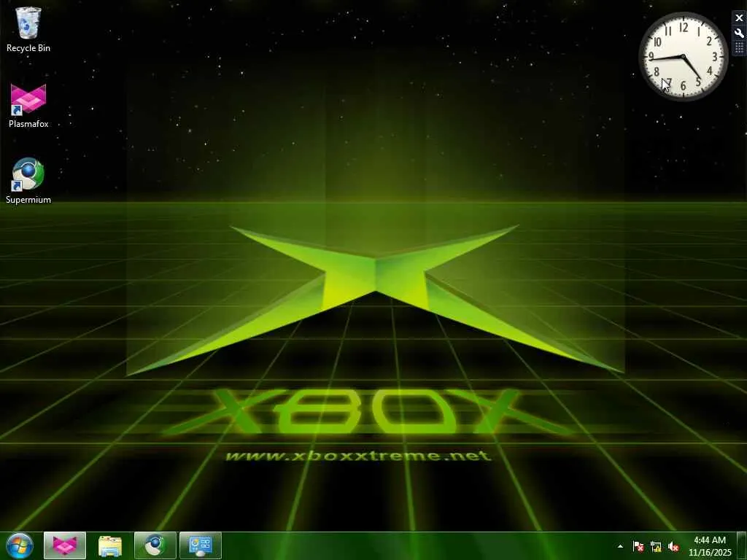Click the clock gadget drag handle

(739, 47)
